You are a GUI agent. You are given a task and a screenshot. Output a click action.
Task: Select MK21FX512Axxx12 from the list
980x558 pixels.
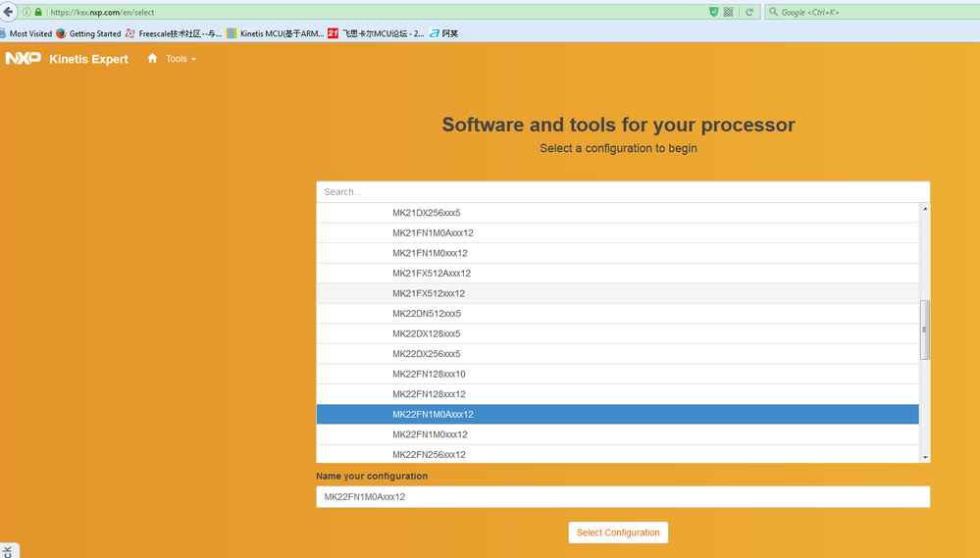click(617, 273)
